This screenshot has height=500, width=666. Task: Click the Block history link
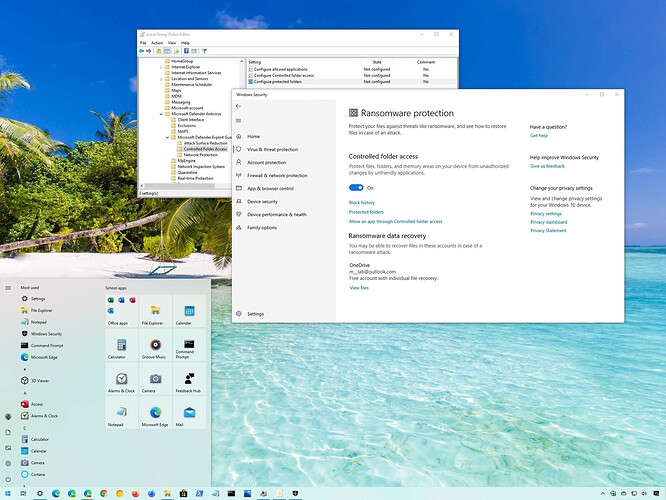click(362, 203)
